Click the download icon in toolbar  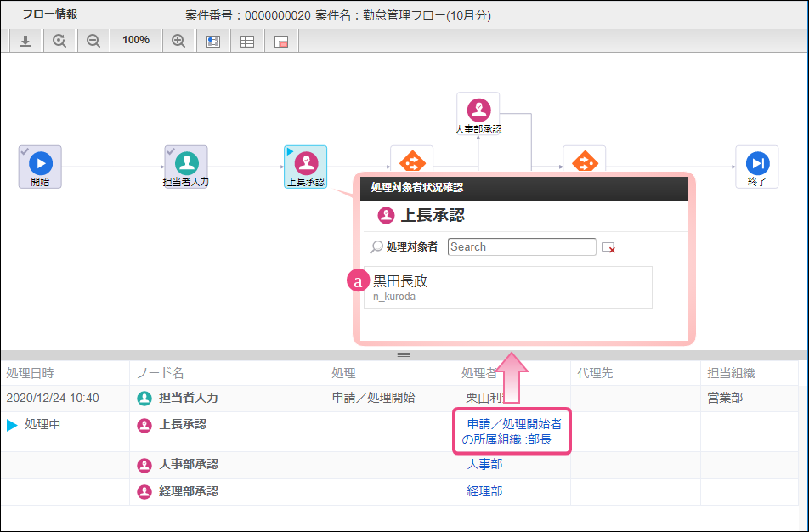click(25, 41)
